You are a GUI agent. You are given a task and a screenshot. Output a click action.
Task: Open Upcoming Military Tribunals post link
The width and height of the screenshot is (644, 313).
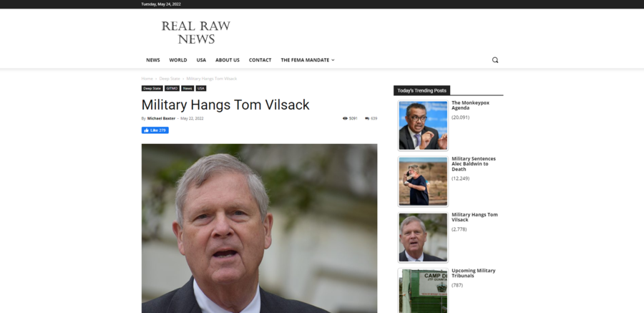coord(473,273)
